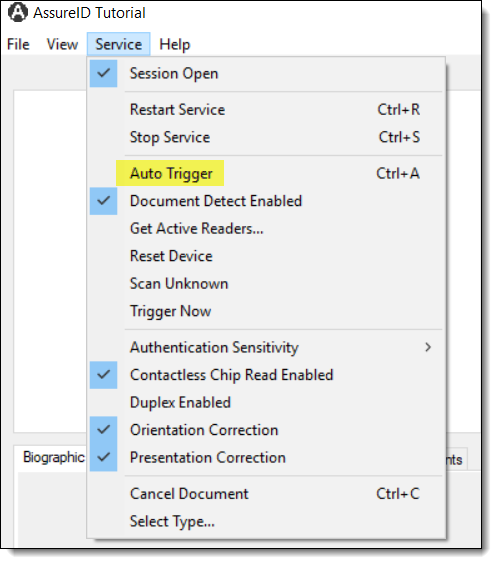Viewport: 497px width, 564px height.
Task: Select the highlighted Auto Trigger item
Action: (171, 173)
